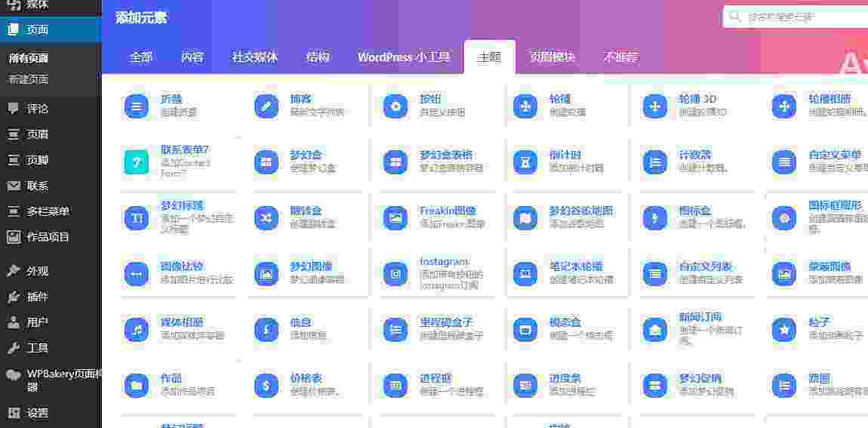Click the element search field
The image size is (868, 428).
(x=796, y=17)
